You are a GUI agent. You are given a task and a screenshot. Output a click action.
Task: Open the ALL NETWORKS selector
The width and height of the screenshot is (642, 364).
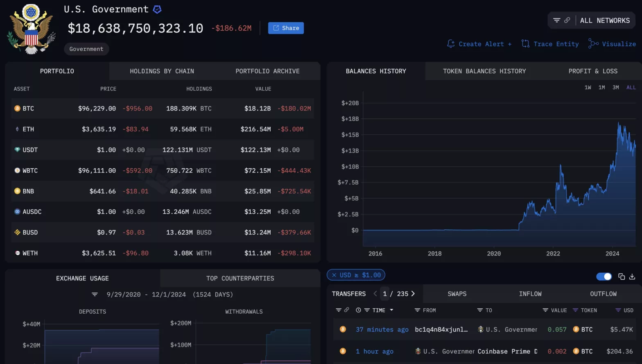point(605,20)
